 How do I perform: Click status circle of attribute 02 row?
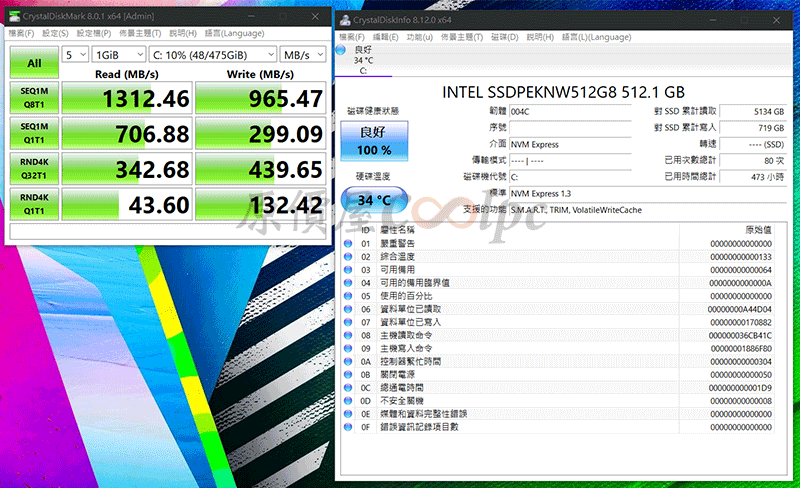348,257
